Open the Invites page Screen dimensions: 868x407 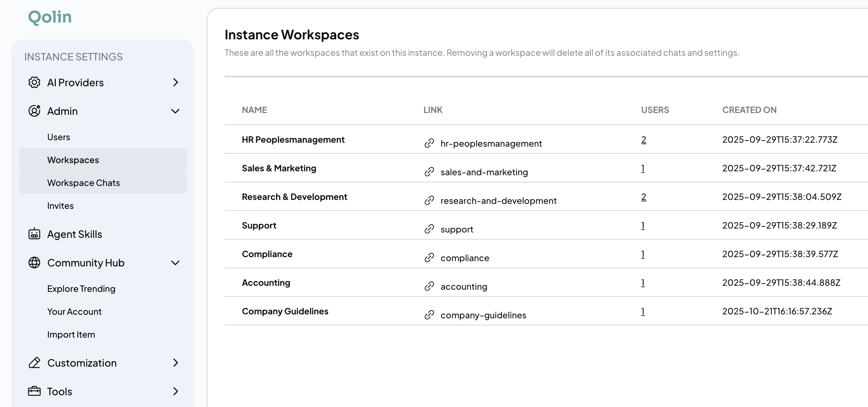pos(60,206)
